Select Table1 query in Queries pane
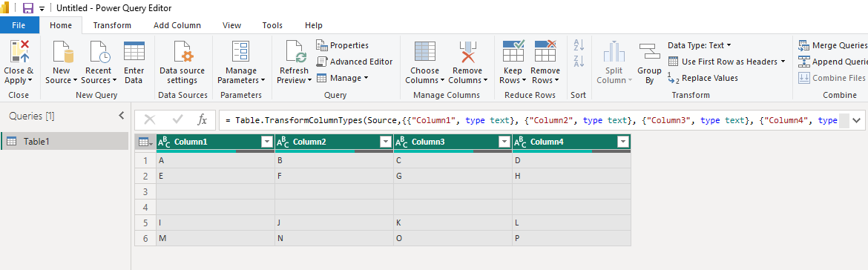This screenshot has height=270, width=868. (65, 141)
